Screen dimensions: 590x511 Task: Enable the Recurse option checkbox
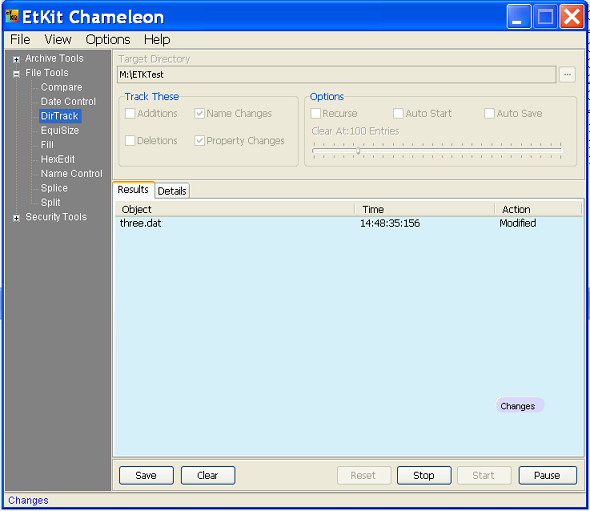[x=316, y=113]
